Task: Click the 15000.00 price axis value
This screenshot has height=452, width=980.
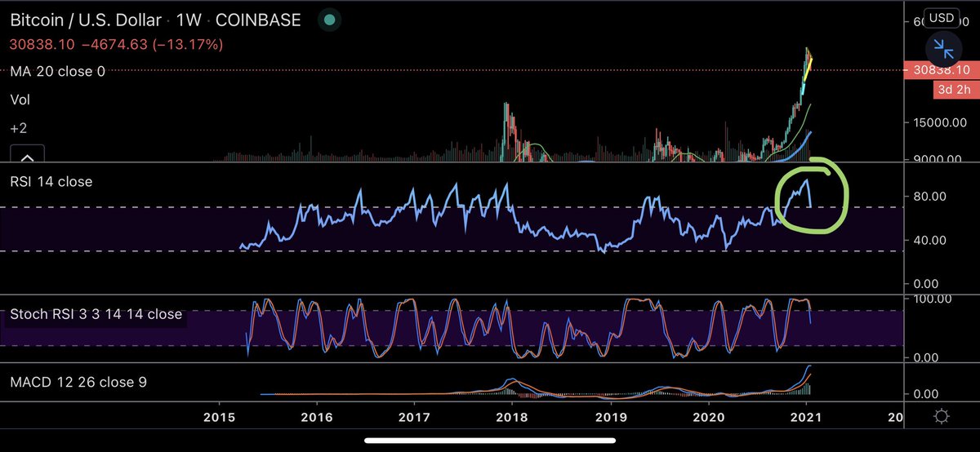Action: pyautogui.click(x=940, y=123)
